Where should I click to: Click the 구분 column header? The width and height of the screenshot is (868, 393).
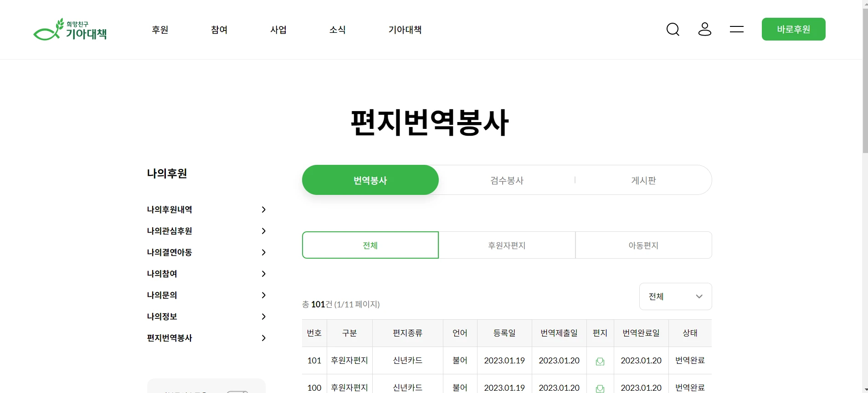(349, 333)
